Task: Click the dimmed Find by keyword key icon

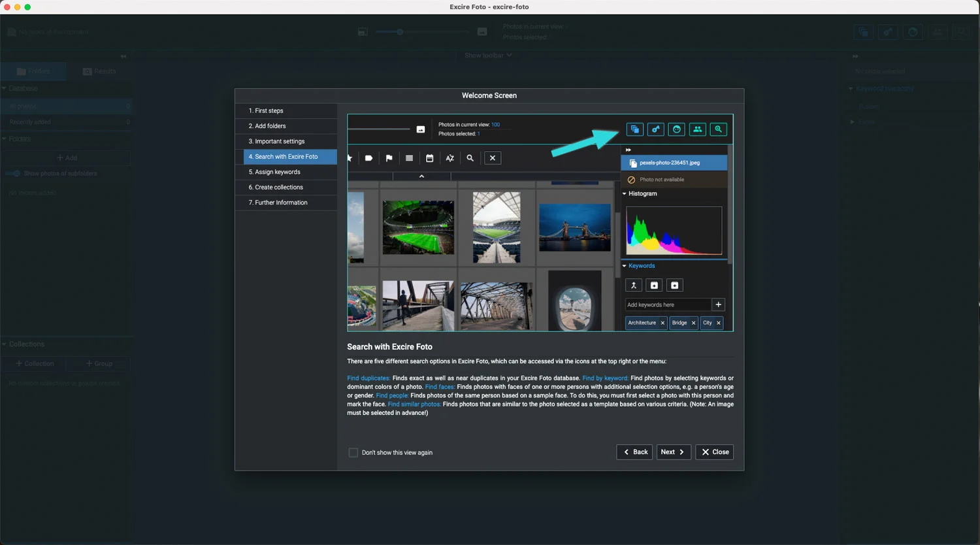Action: (x=887, y=32)
